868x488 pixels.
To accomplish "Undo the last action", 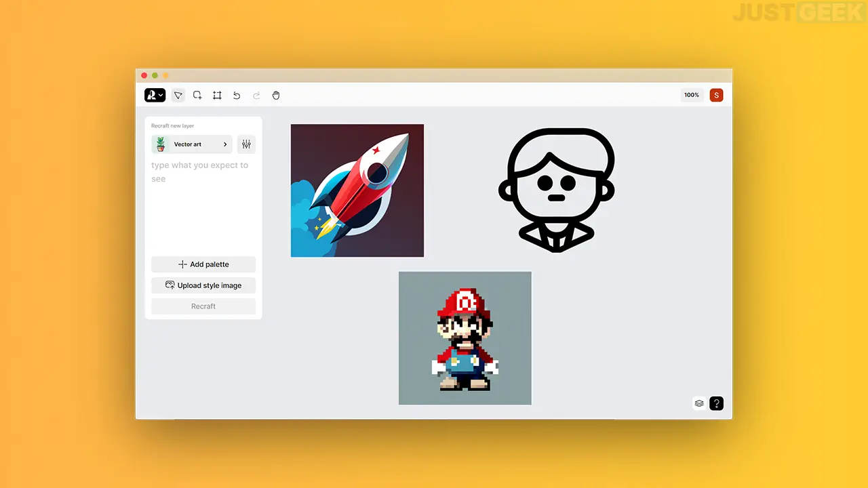I will (x=237, y=96).
